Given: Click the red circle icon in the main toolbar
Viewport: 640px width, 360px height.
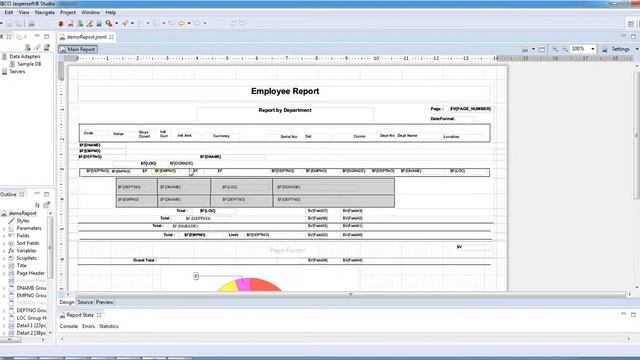Looking at the screenshot, I should point(61,24).
